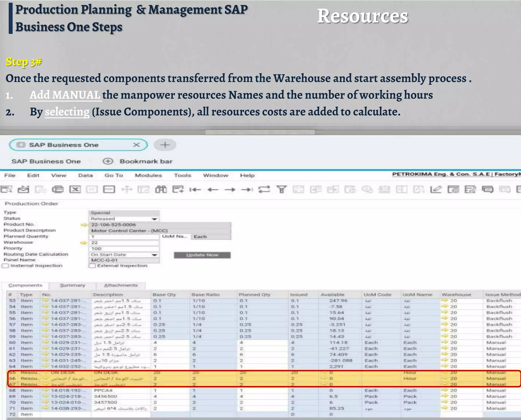Image resolution: width=521 pixels, height=420 pixels.
Task: Click the plus icon beside Bookmark bar
Action: point(108,161)
